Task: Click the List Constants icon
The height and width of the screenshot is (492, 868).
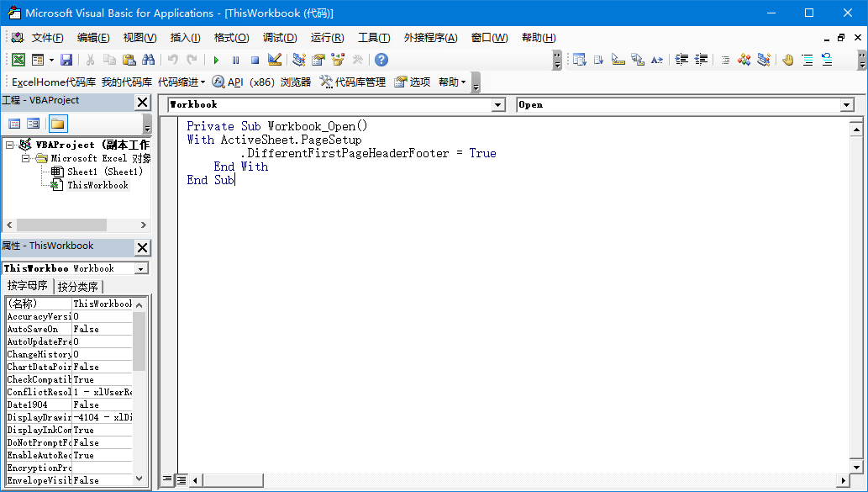Action: click(x=599, y=60)
